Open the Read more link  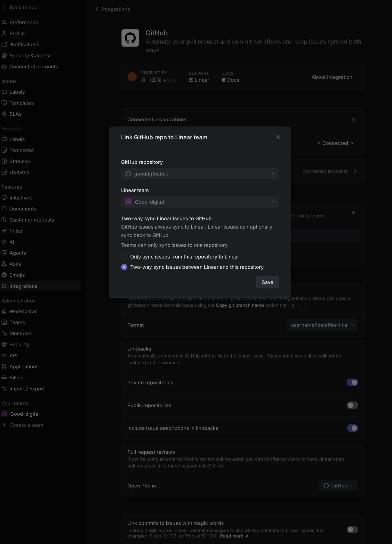234,536
